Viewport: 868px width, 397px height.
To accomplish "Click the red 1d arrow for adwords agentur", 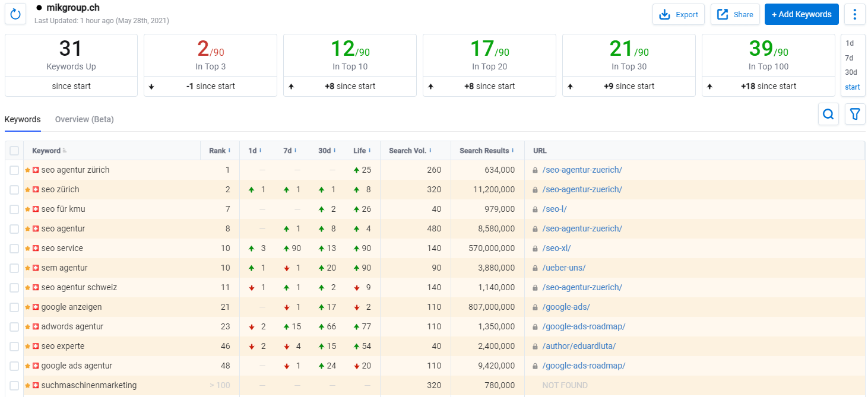I will click(x=252, y=326).
